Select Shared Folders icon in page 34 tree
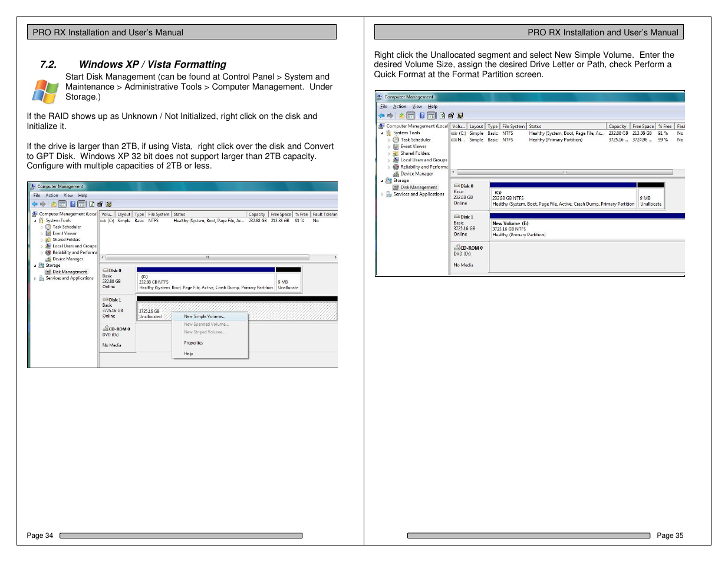 [48, 240]
